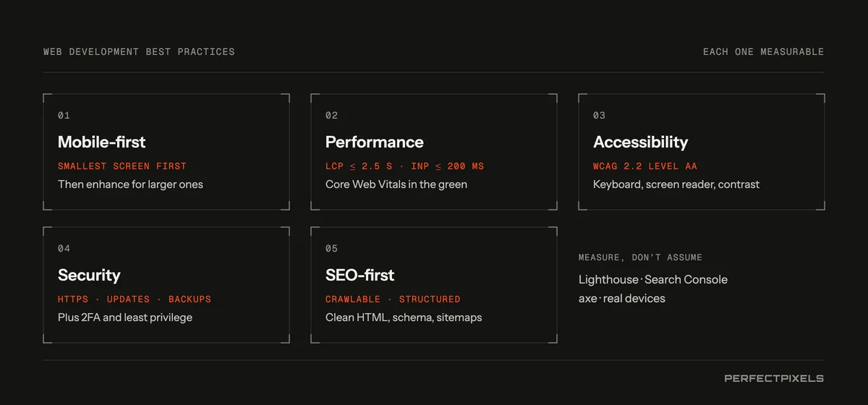The height and width of the screenshot is (405, 868).
Task: Click the 'LCP ≤ 2.5 S · INP ≤ 200 MS' line
Action: pyautogui.click(x=405, y=166)
